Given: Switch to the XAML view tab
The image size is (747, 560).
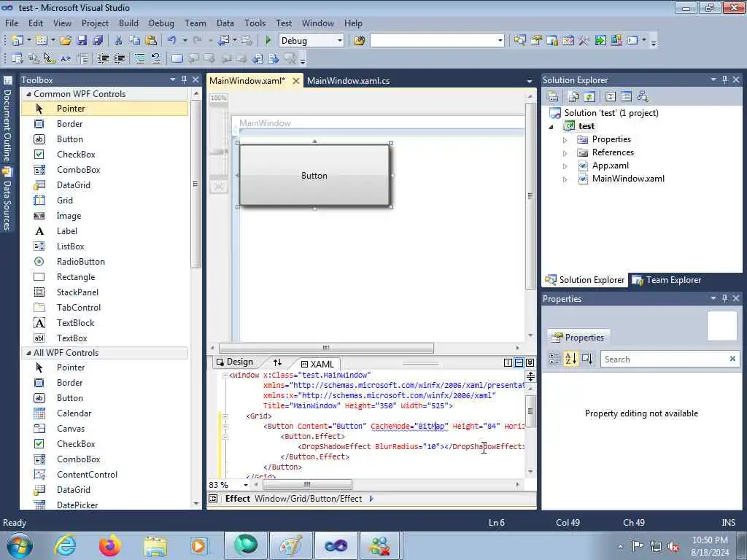Looking at the screenshot, I should (x=317, y=364).
